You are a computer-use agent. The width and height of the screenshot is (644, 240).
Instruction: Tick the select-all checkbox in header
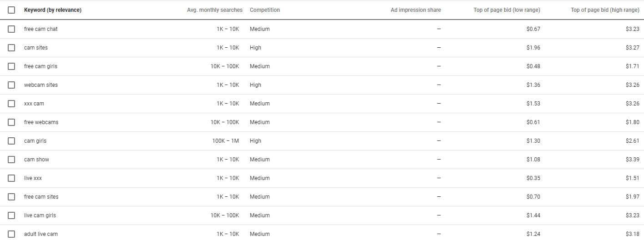point(11,10)
